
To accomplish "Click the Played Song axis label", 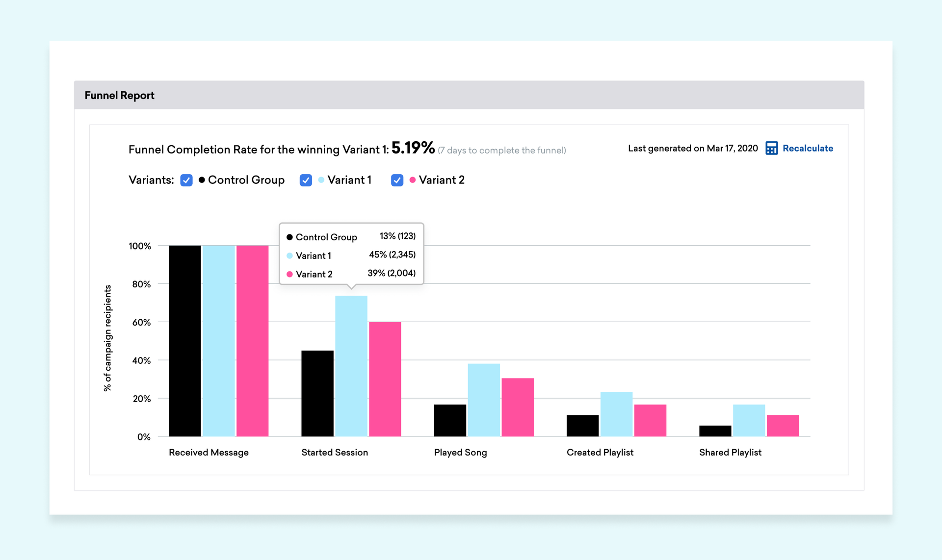I will pyautogui.click(x=460, y=453).
